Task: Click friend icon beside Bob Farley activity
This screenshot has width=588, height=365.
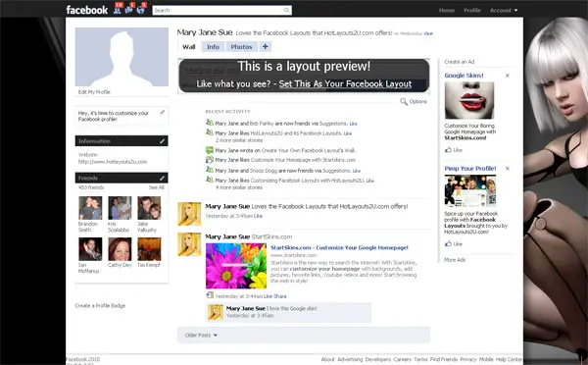Action: coord(210,123)
